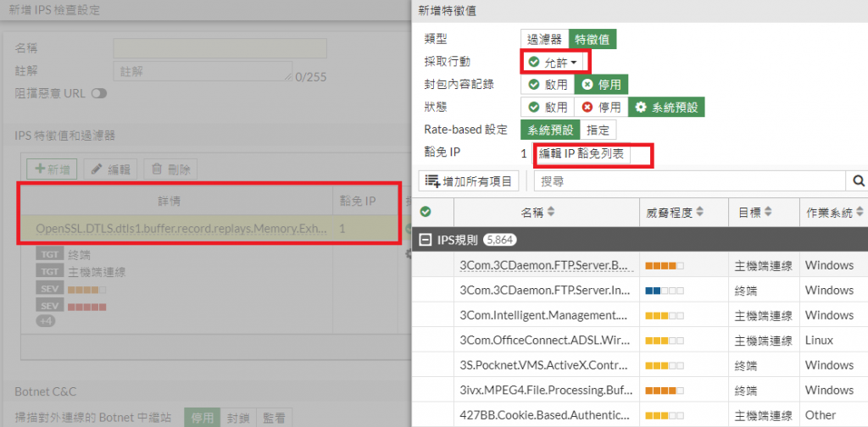The image size is (868, 427).
Task: Set 狀態 to 停用
Action: pos(601,108)
